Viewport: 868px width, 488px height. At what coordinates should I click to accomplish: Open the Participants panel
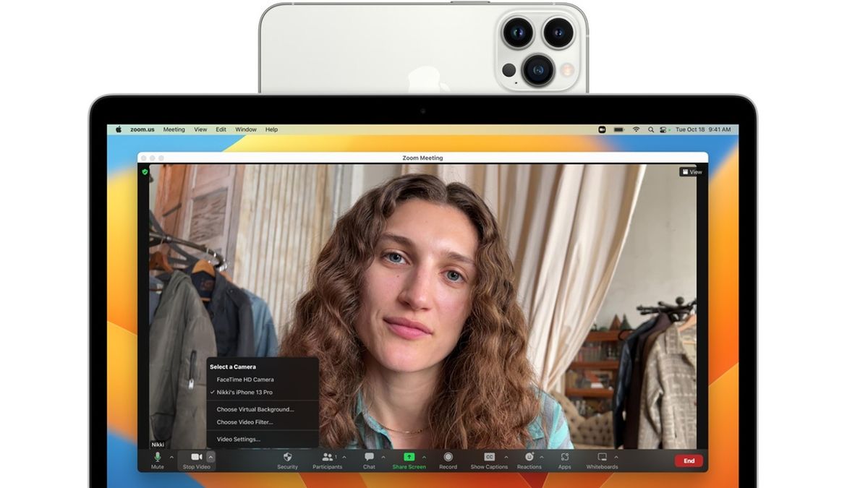(328, 461)
